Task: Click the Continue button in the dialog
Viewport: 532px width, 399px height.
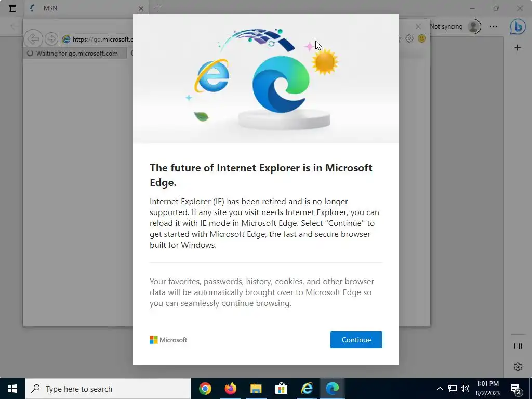Action: tap(356, 340)
